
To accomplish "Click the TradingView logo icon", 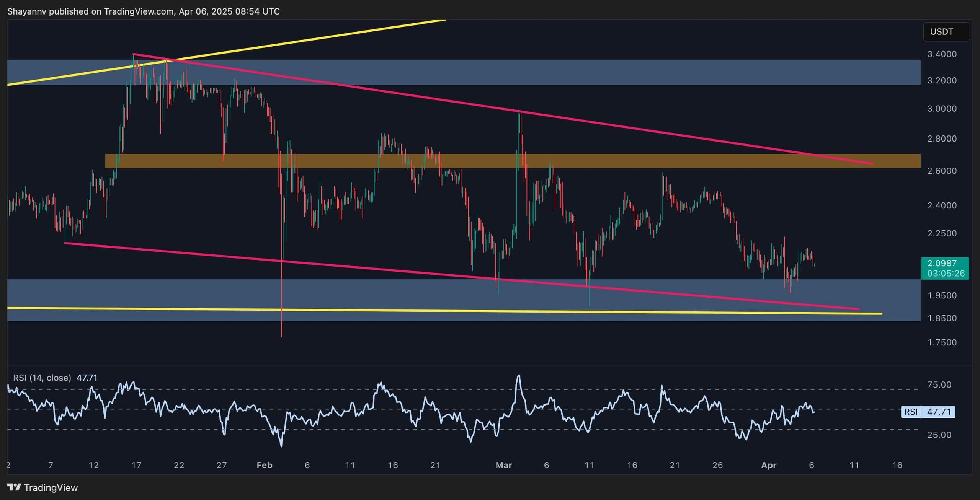I will coord(15,487).
